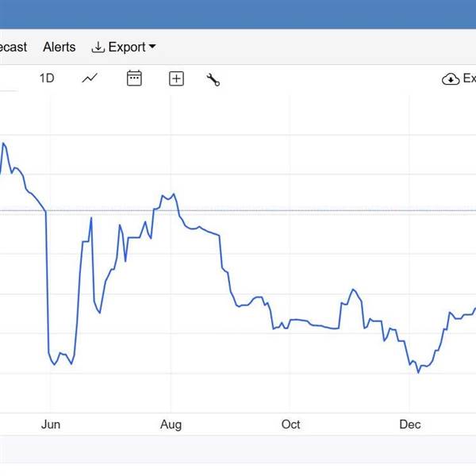This screenshot has height=476, width=476.
Task: Click the blue header bar at top
Action: (238, 14)
